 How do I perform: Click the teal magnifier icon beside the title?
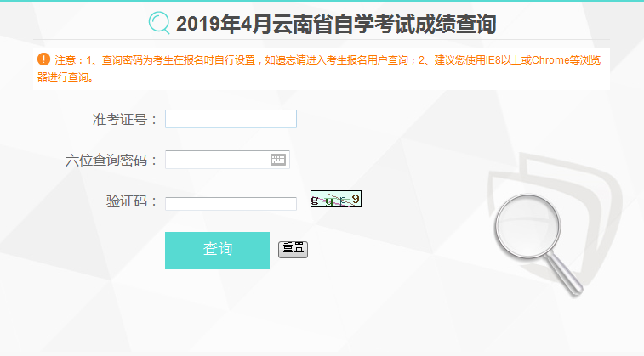[159, 23]
